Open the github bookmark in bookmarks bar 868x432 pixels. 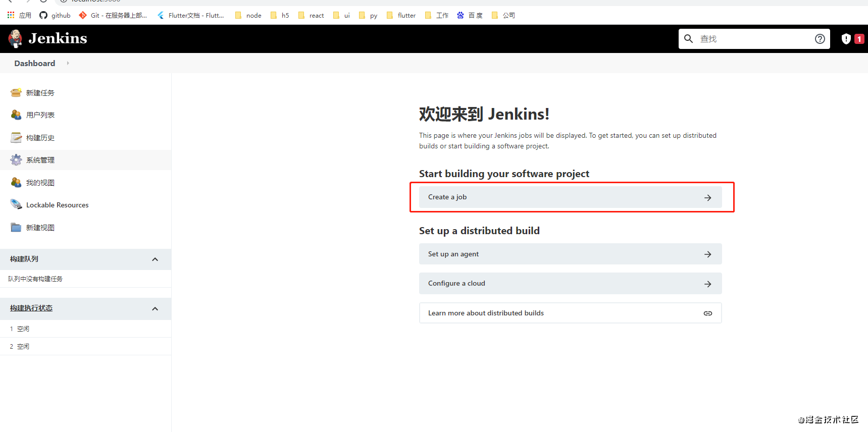[55, 15]
